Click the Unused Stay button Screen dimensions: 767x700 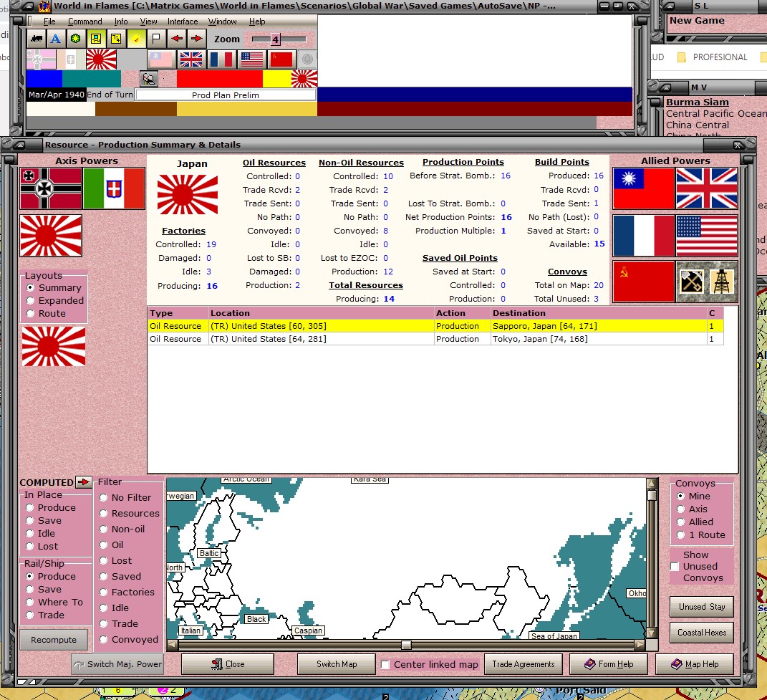[701, 607]
